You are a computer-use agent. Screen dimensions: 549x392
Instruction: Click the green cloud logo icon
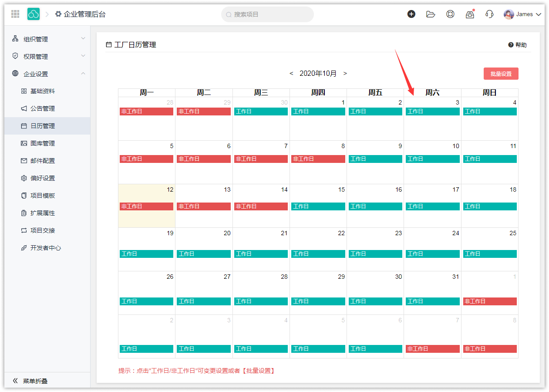coord(34,14)
